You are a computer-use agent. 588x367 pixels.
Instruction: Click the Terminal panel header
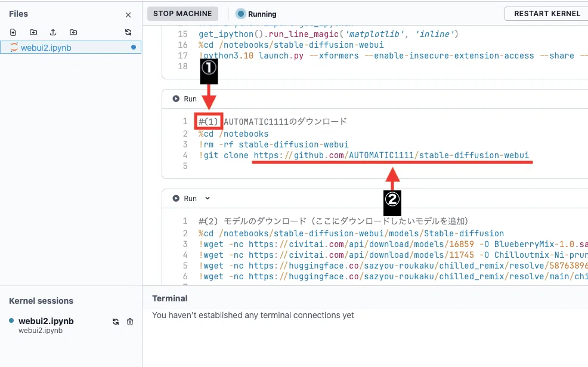pyautogui.click(x=170, y=298)
